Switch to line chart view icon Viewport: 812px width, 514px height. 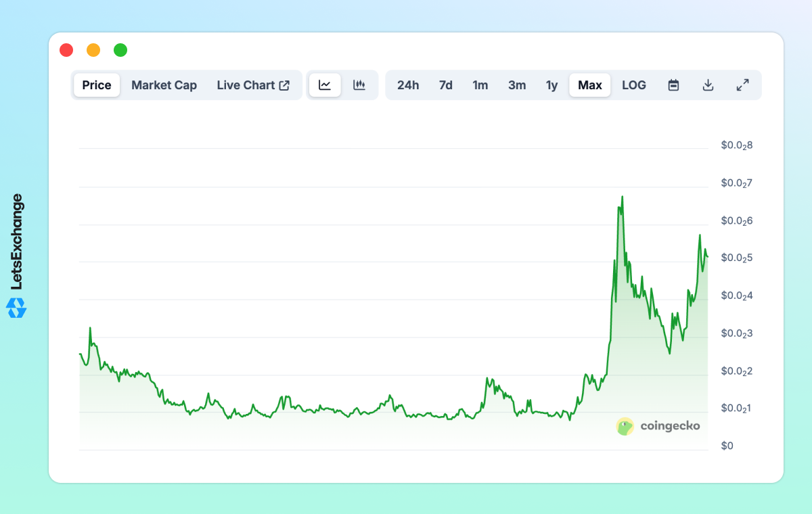[325, 85]
